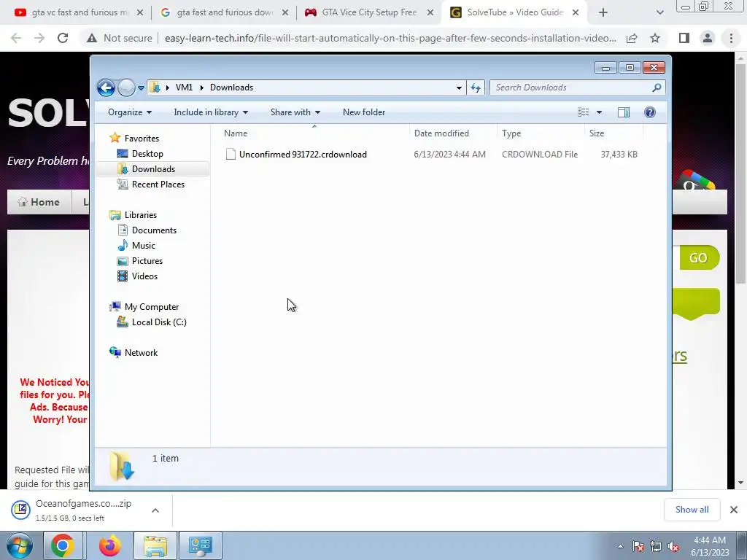Bookmark this page with star icon
Viewport: 747px width, 560px height.
coord(655,38)
